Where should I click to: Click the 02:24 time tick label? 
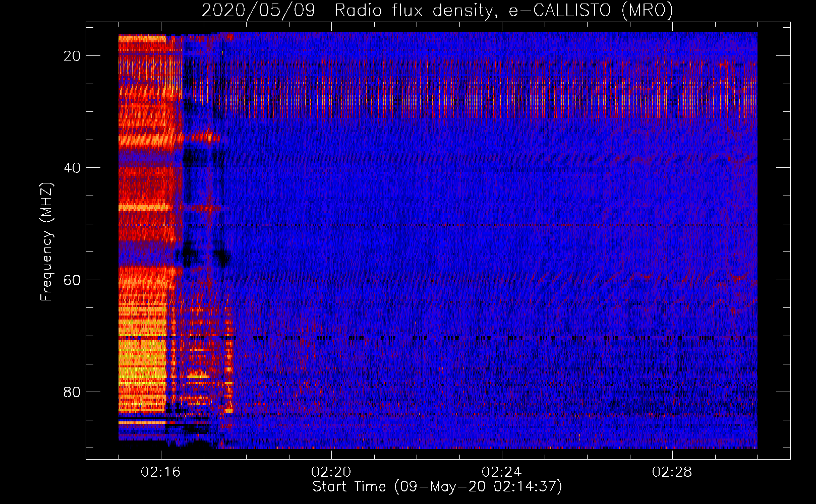point(502,472)
